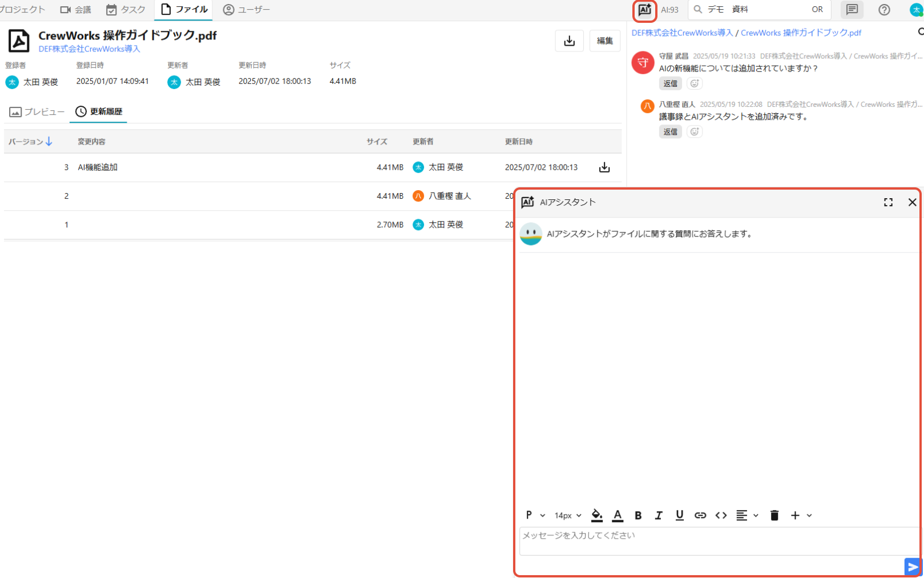Expand AI assistant panel to fullscreen
This screenshot has width=924, height=578.
pyautogui.click(x=888, y=202)
